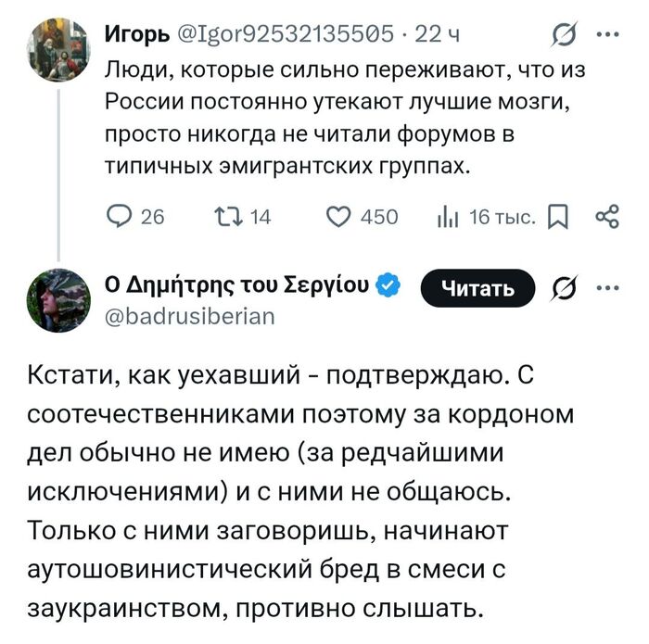Image resolution: width=649 pixels, height=644 pixels.
Task: Open the @Igor92532135505 handle link
Action: click(286, 35)
